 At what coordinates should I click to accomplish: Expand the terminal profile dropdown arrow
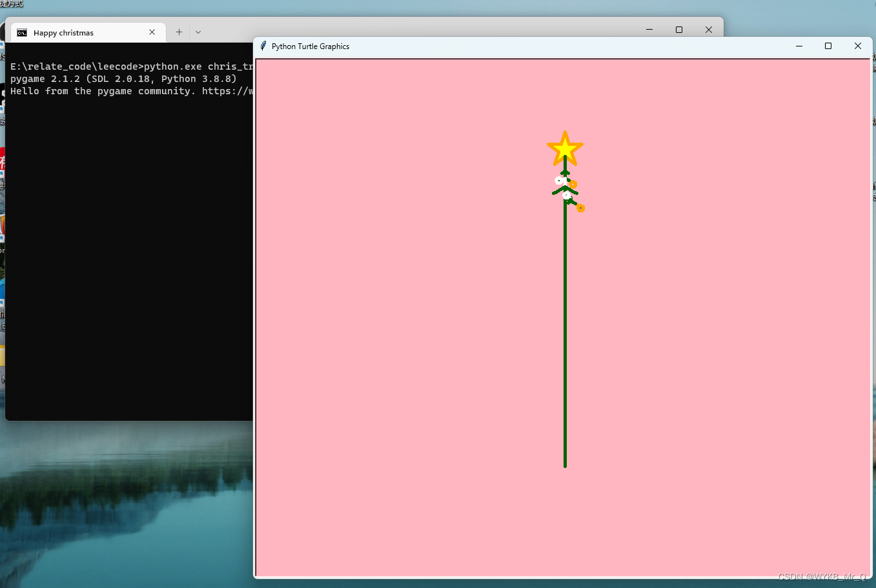tap(198, 32)
